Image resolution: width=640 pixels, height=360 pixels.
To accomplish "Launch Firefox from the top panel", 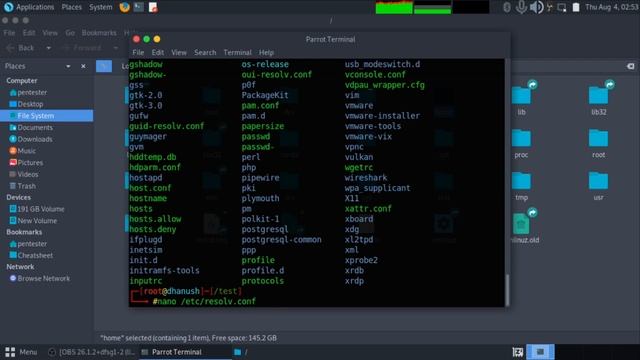I will pyautogui.click(x=124, y=7).
